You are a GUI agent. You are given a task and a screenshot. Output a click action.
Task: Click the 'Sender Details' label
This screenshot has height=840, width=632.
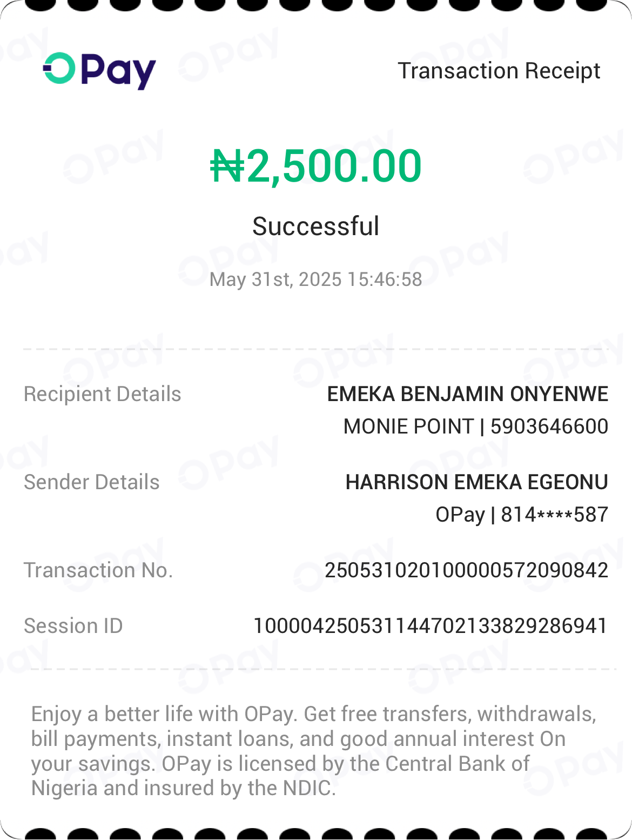(x=91, y=482)
